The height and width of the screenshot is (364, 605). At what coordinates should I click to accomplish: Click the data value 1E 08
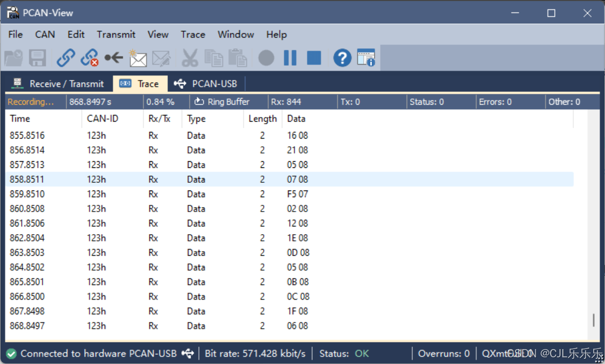coord(297,238)
